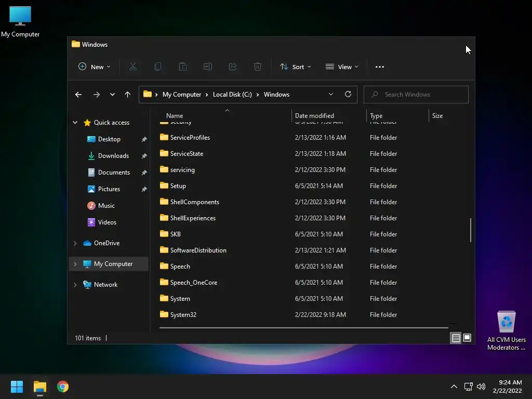Show hidden system tray icons
This screenshot has height=399, width=532.
[x=454, y=387]
